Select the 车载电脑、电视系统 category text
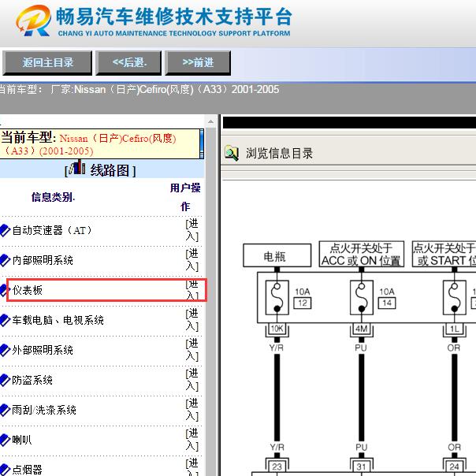 pyautogui.click(x=58, y=320)
